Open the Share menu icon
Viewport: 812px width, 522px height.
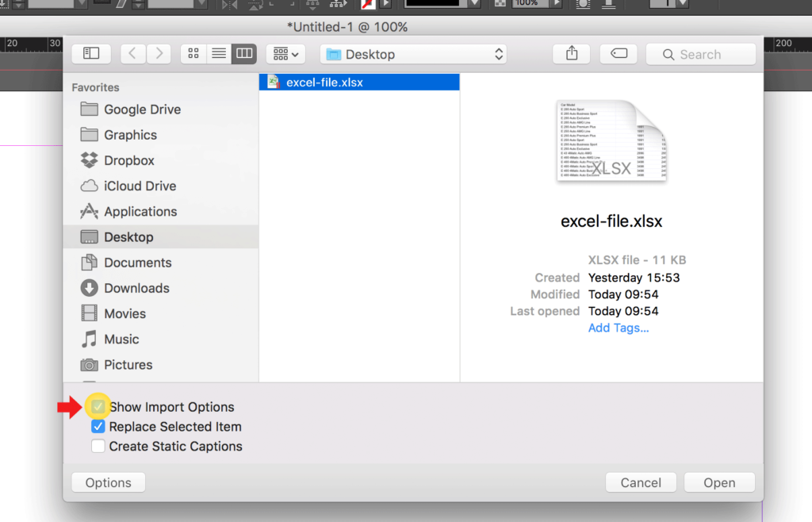point(571,53)
